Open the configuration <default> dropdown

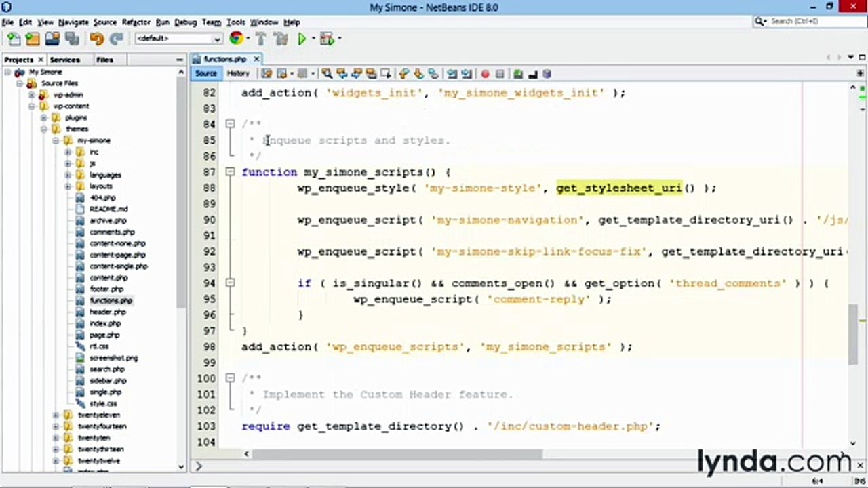[x=178, y=39]
